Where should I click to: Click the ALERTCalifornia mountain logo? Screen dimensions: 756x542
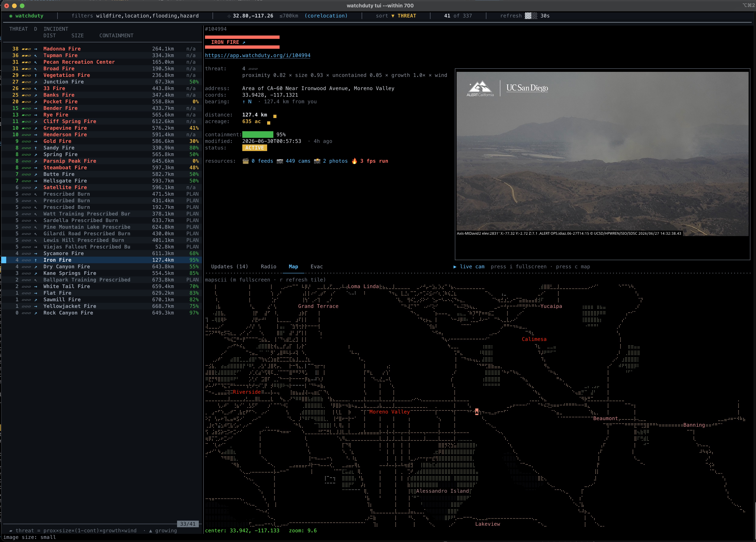pos(480,89)
